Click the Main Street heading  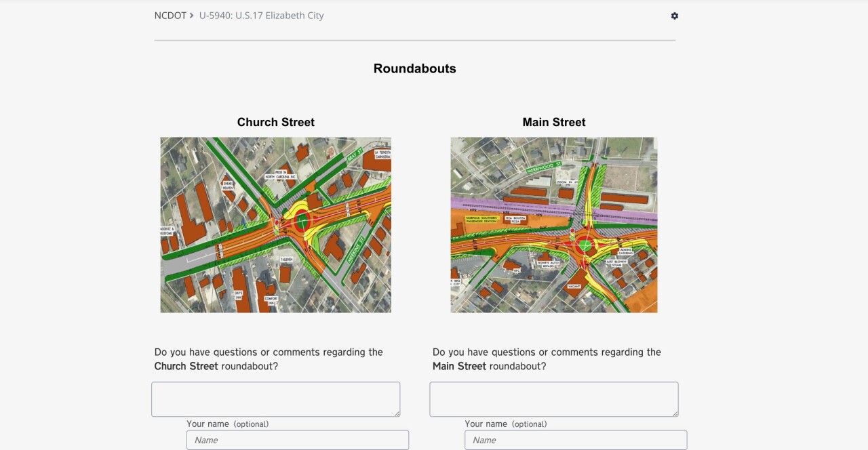554,122
